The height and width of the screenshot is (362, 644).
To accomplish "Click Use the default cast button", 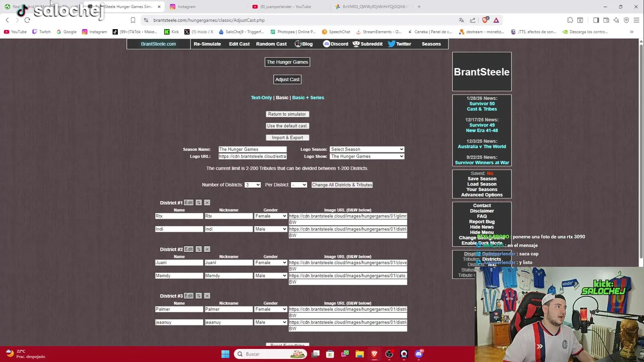I will coord(287,126).
